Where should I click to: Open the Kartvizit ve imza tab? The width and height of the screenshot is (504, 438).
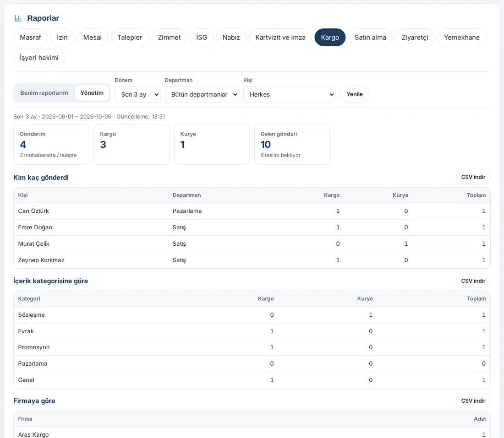pos(280,37)
